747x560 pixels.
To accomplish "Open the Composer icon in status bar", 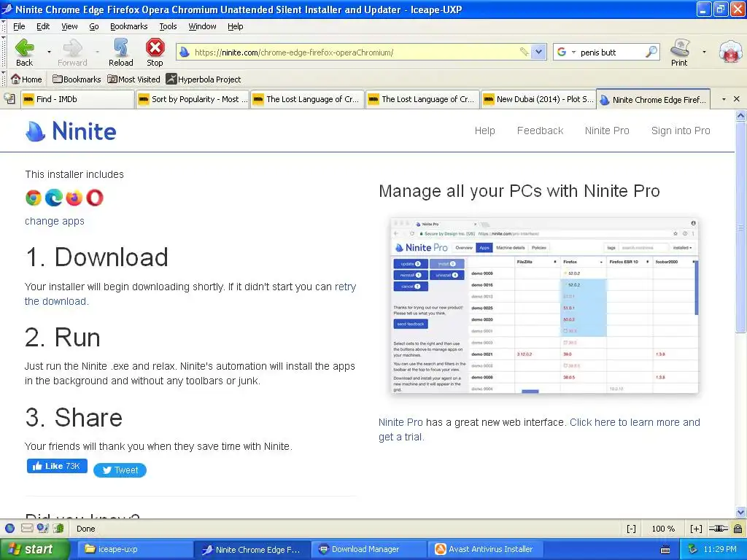I will (42, 528).
